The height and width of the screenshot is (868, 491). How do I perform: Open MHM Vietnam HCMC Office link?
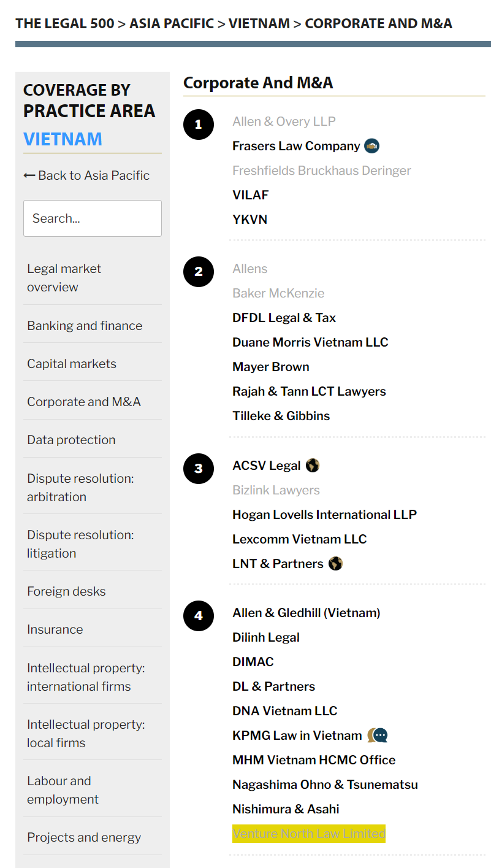pos(314,760)
